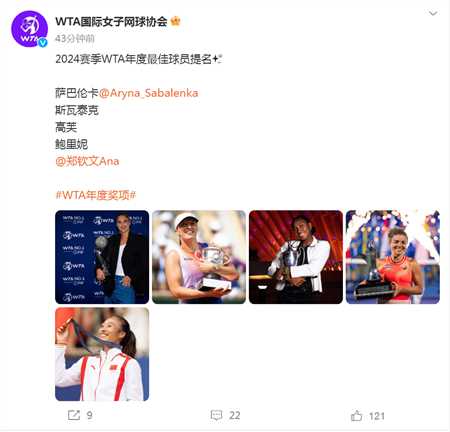Viewport: 450px width, 432px height.
Task: Open the @郑钦文Ana mention link
Action: [87, 161]
